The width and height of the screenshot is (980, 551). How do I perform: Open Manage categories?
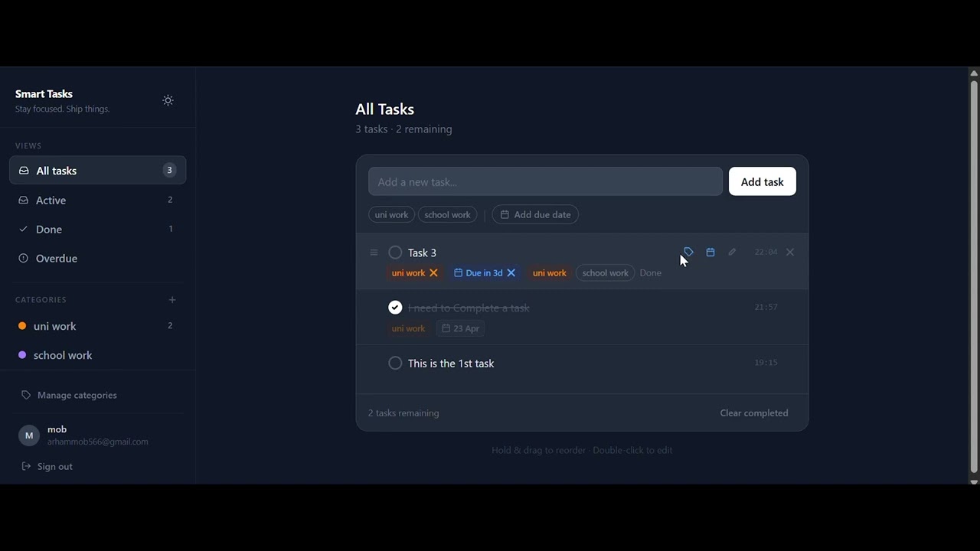coord(69,395)
